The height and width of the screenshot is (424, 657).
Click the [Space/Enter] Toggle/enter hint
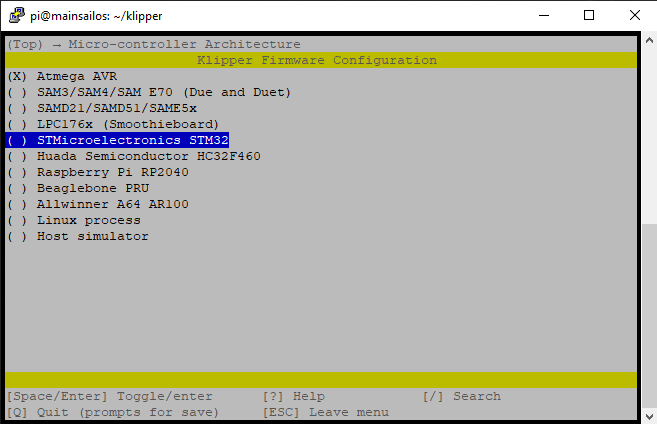(x=110, y=396)
